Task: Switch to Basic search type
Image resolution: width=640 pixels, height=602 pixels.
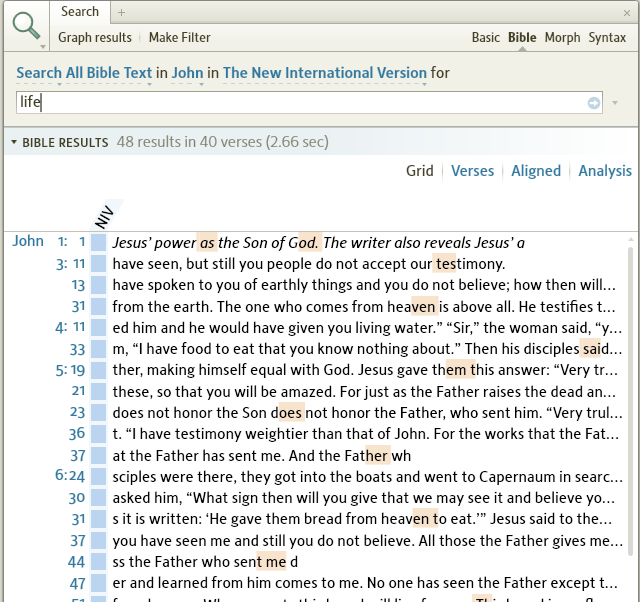Action: coord(486,37)
